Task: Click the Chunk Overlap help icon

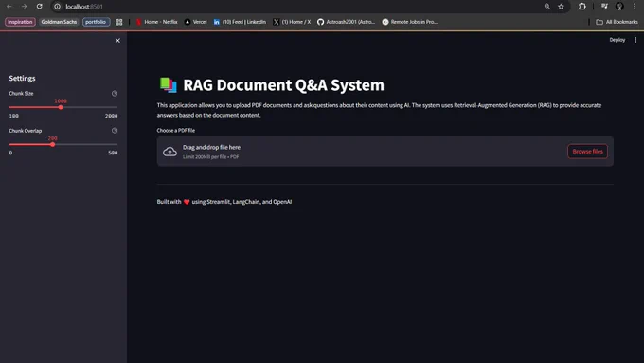Action: tap(115, 130)
